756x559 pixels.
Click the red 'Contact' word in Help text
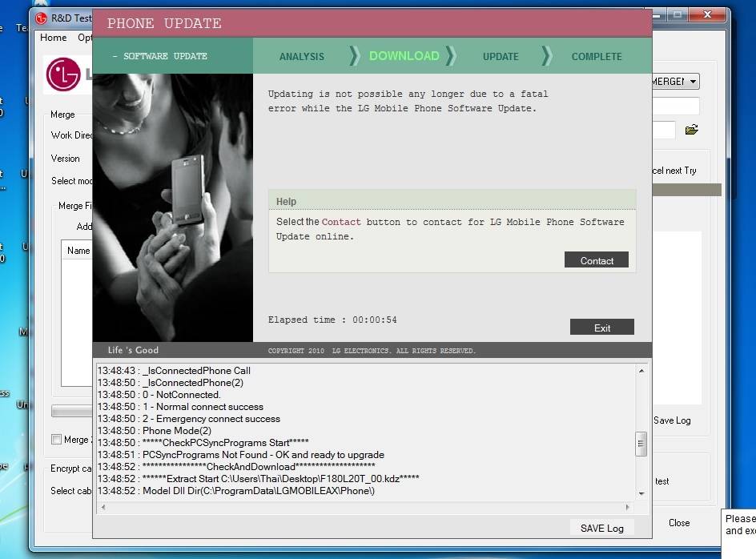[341, 222]
